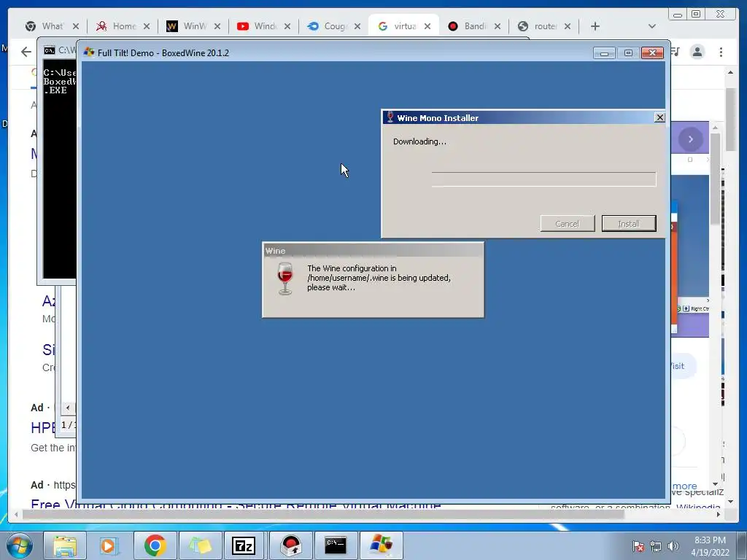Show the clock and date flyout

click(x=710, y=546)
